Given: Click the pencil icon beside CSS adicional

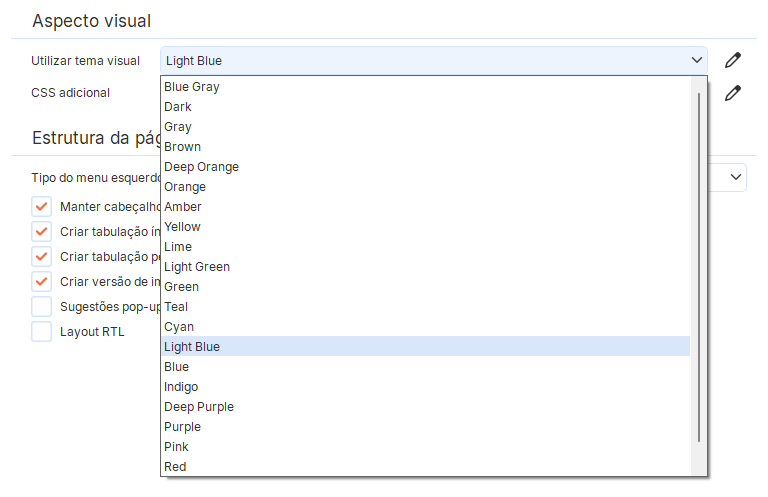Looking at the screenshot, I should click(x=733, y=93).
